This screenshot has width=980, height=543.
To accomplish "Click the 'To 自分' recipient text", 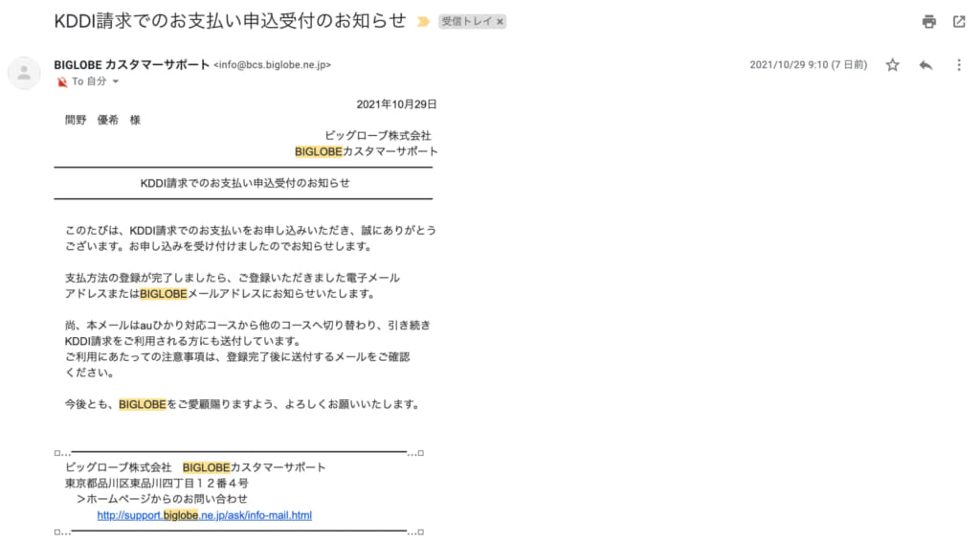I will point(89,82).
